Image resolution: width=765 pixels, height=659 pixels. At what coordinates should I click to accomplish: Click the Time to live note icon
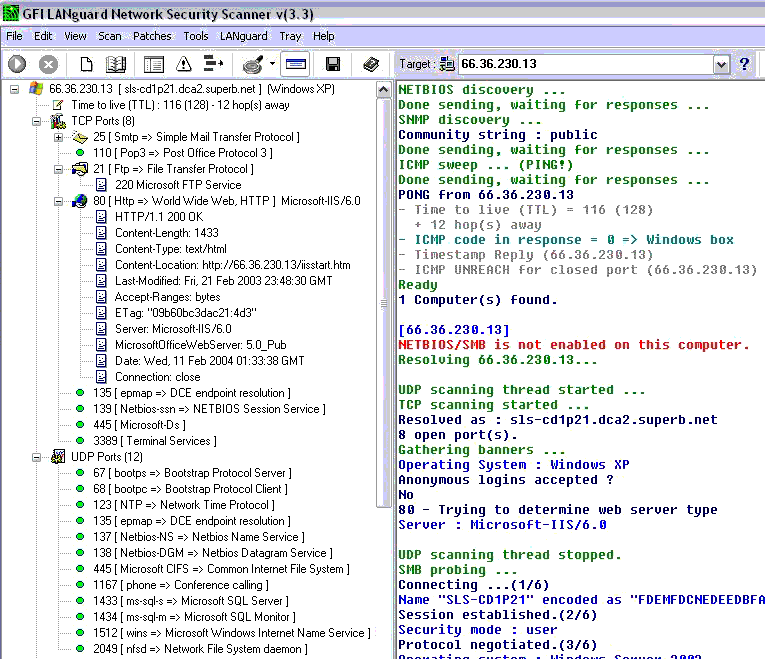coord(58,105)
